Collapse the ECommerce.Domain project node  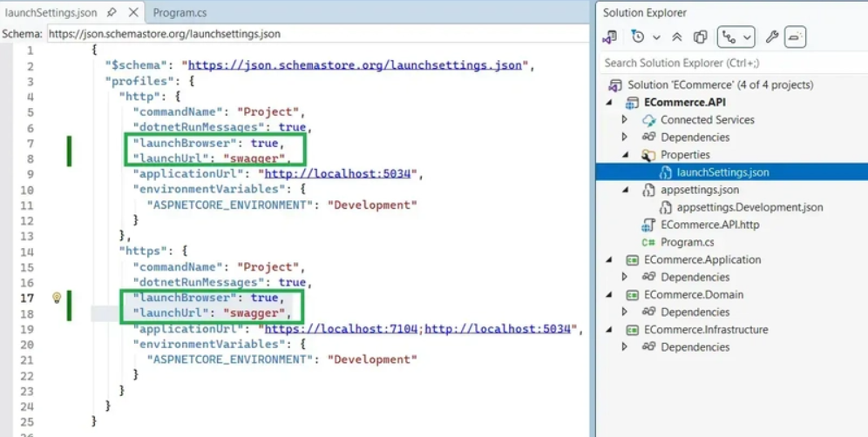(609, 295)
